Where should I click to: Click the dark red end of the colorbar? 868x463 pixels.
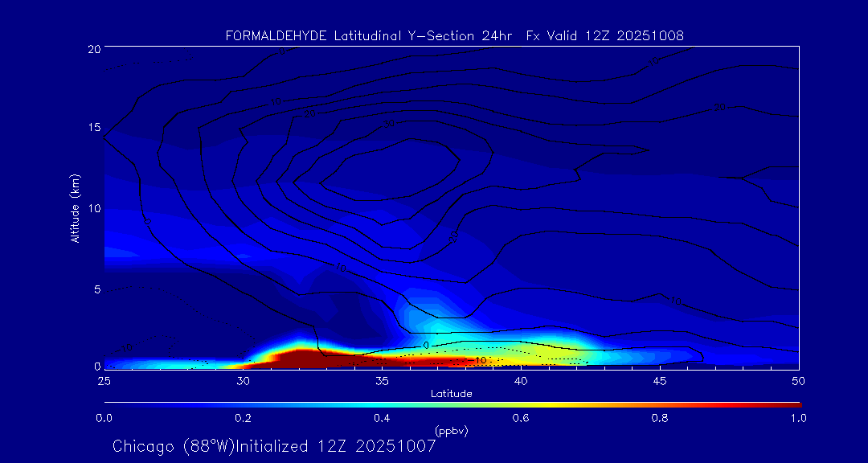(x=792, y=404)
